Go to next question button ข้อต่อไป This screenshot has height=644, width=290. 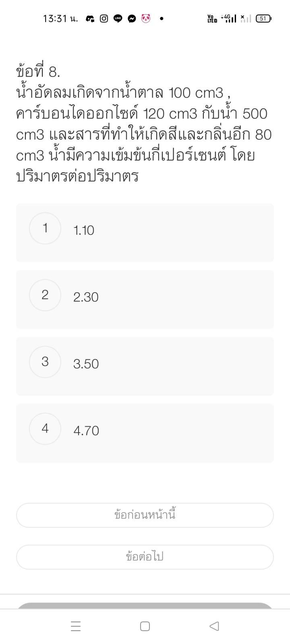coord(145,557)
